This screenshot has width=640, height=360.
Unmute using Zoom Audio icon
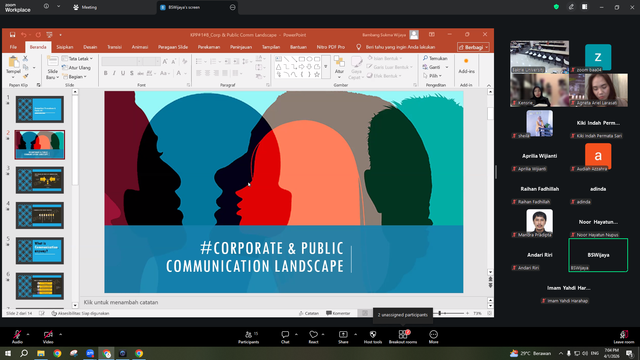tap(17, 337)
